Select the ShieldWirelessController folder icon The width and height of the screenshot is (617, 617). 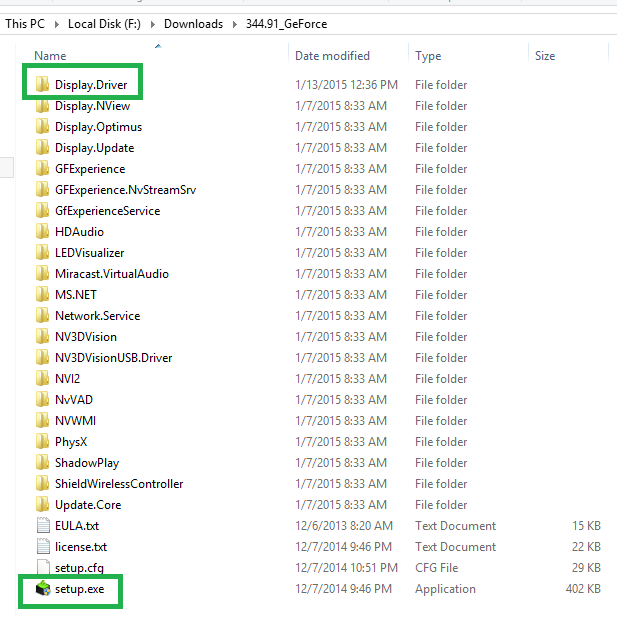[x=42, y=483]
